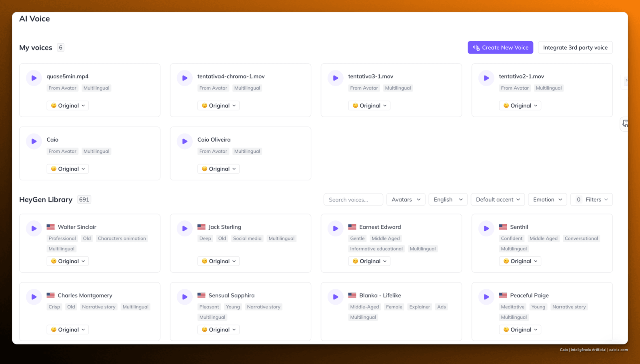Play the tentativa4-chroma-1.mov voice preview
Image resolution: width=640 pixels, height=364 pixels.
[x=185, y=78]
